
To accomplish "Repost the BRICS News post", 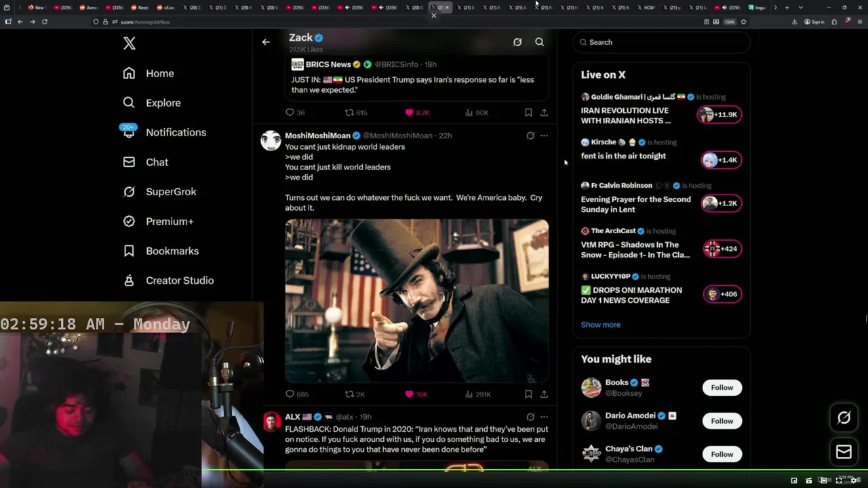I will point(356,113).
